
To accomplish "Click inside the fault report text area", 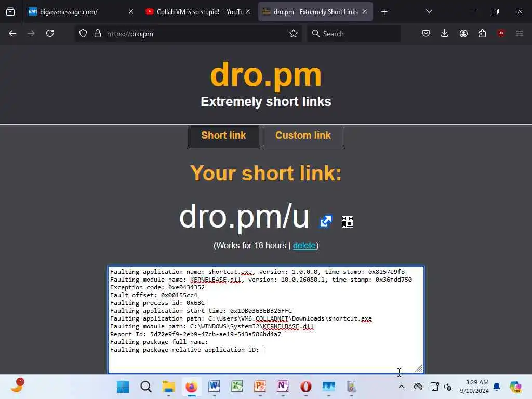I will tap(265, 320).
